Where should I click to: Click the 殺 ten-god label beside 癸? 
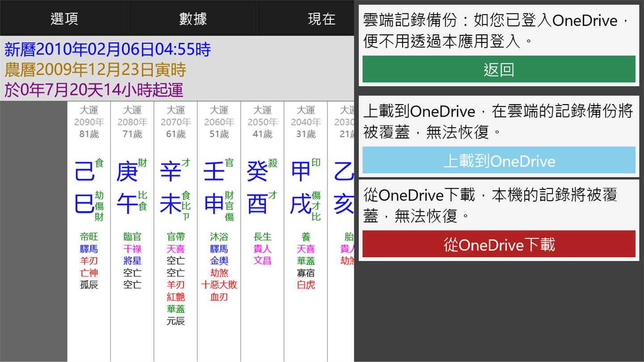pos(273,163)
